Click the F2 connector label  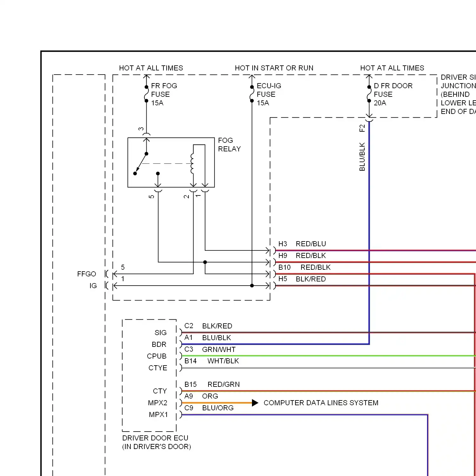(362, 128)
